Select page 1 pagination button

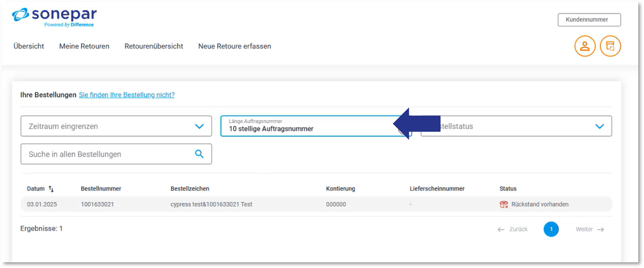tap(551, 229)
